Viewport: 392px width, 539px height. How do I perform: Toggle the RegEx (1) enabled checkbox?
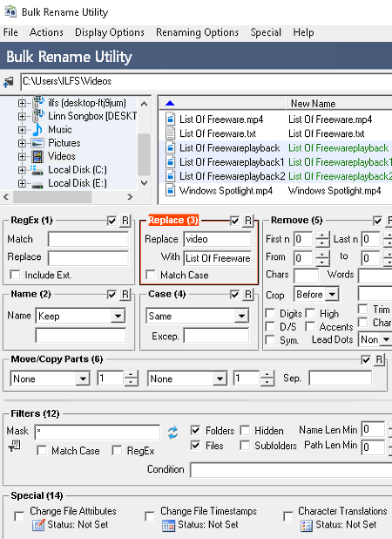point(112,221)
